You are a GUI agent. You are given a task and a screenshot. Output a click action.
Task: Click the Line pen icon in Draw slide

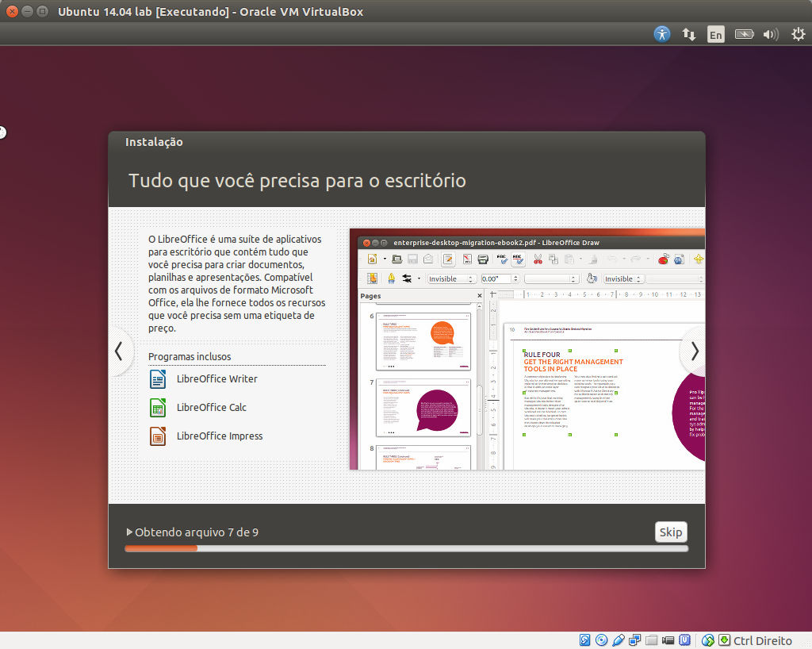point(392,278)
